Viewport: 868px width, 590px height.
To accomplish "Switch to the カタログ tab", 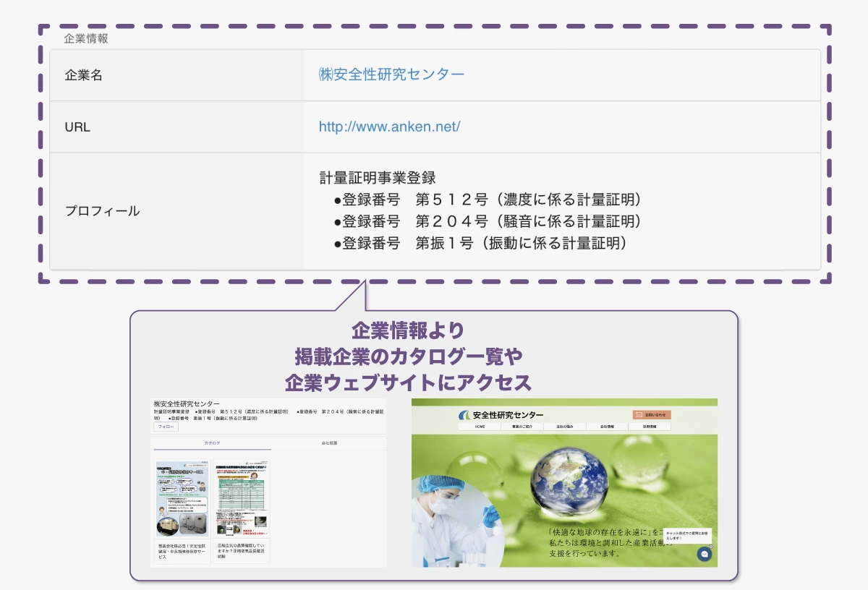I will coord(212,442).
